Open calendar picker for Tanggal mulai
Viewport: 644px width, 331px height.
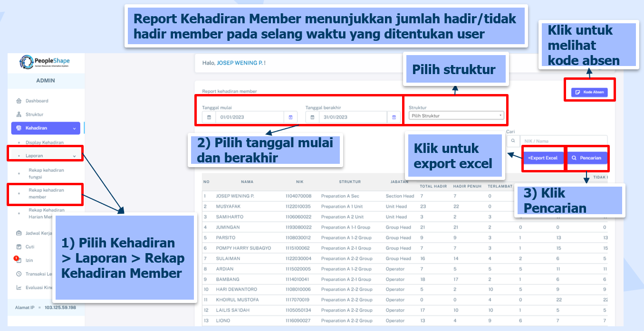[x=291, y=117]
